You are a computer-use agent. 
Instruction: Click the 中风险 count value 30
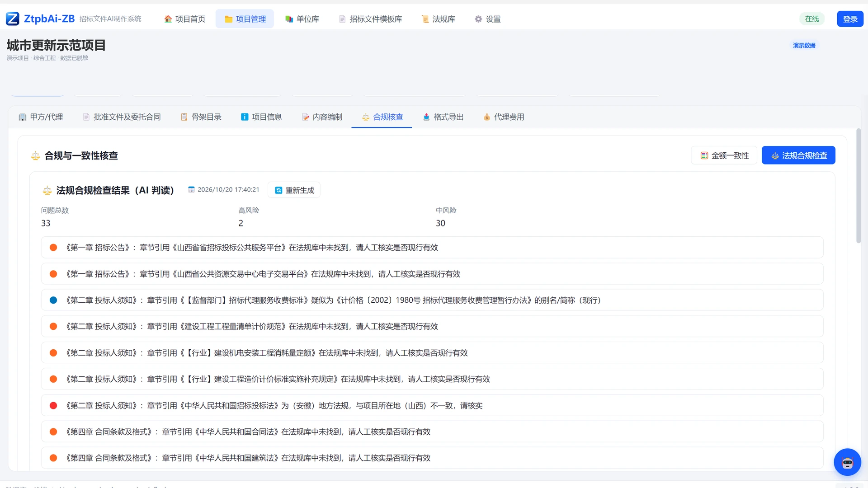pyautogui.click(x=440, y=223)
